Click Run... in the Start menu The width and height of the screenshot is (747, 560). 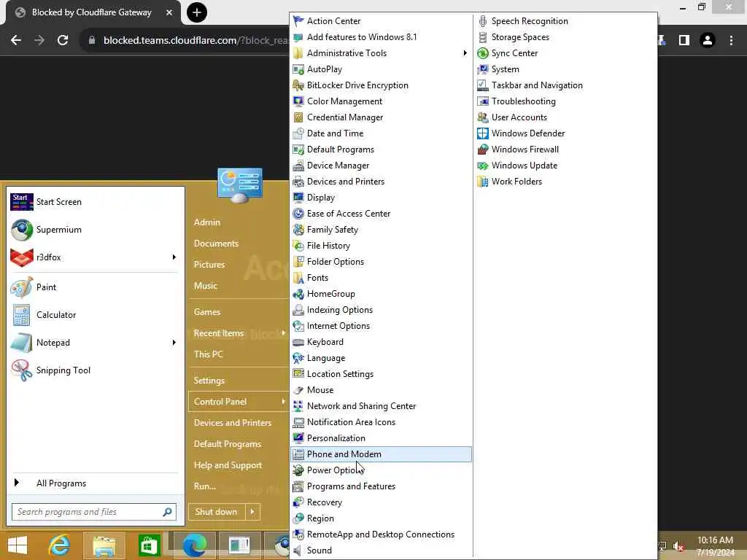(x=205, y=486)
